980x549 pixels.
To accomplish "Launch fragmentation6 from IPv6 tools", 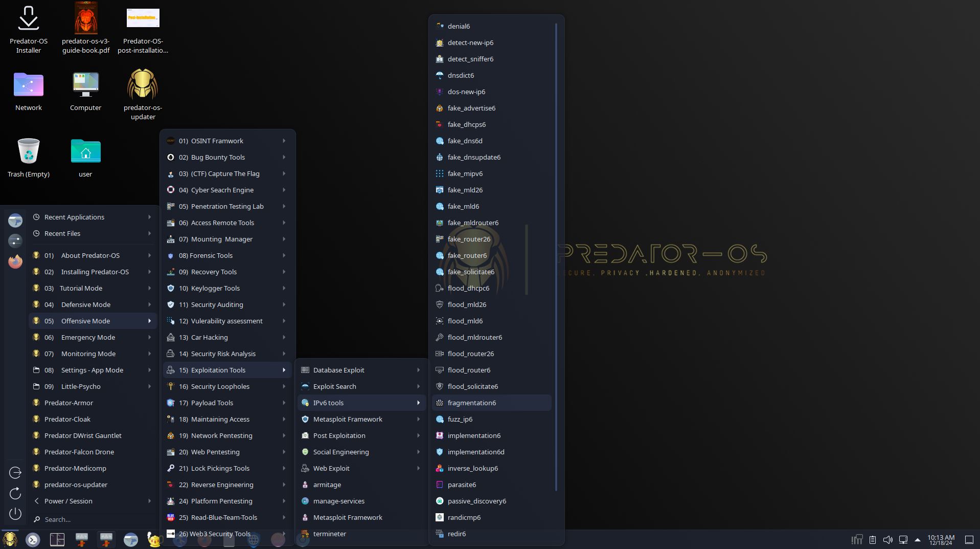I will (x=492, y=403).
